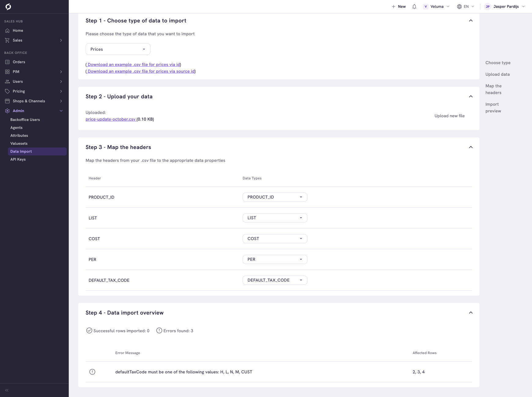Click the Users people icon
The width and height of the screenshot is (532, 397).
(x=7, y=82)
